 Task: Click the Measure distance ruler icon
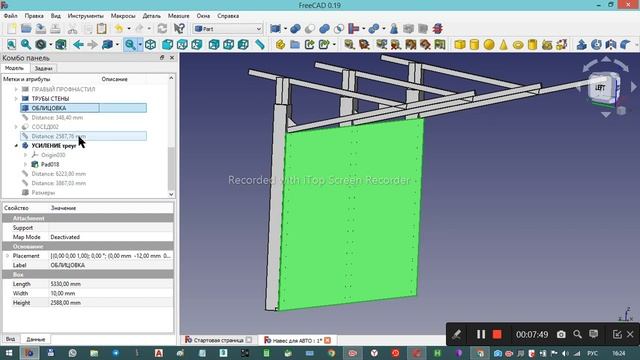pos(260,44)
